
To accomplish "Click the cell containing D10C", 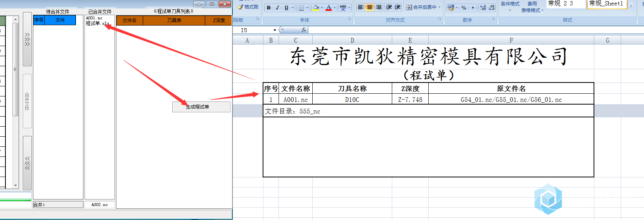I will [x=352, y=100].
